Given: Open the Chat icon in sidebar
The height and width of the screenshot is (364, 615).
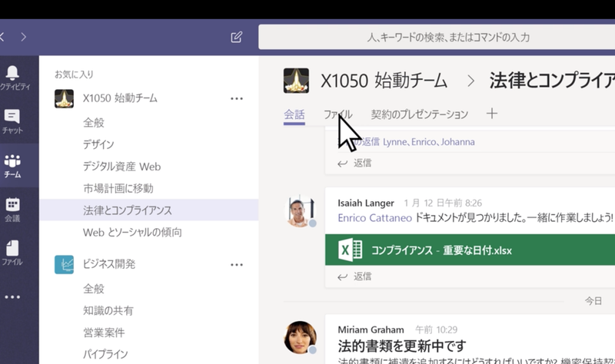Looking at the screenshot, I should (x=12, y=120).
